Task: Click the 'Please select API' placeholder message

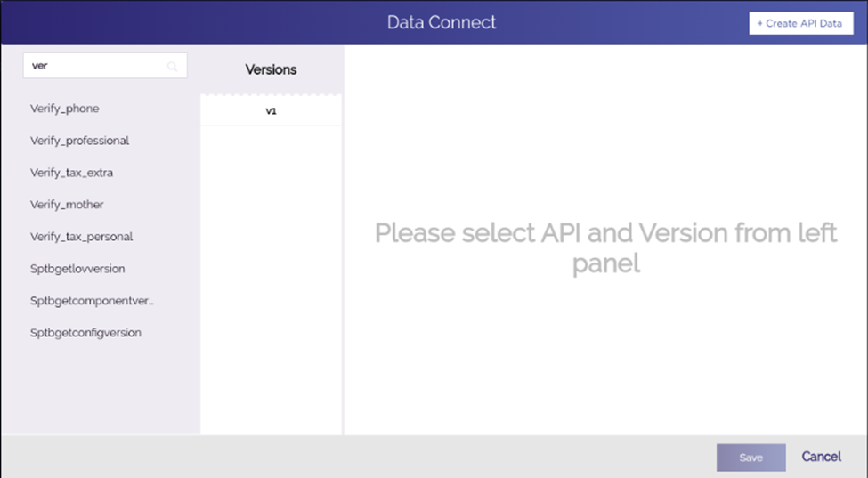Action: (606, 247)
